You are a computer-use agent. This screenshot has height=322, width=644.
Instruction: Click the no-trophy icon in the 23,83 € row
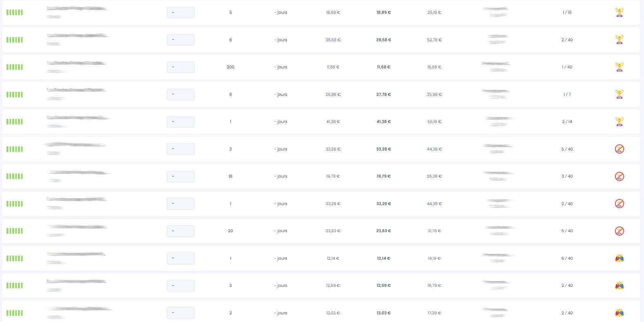click(620, 231)
